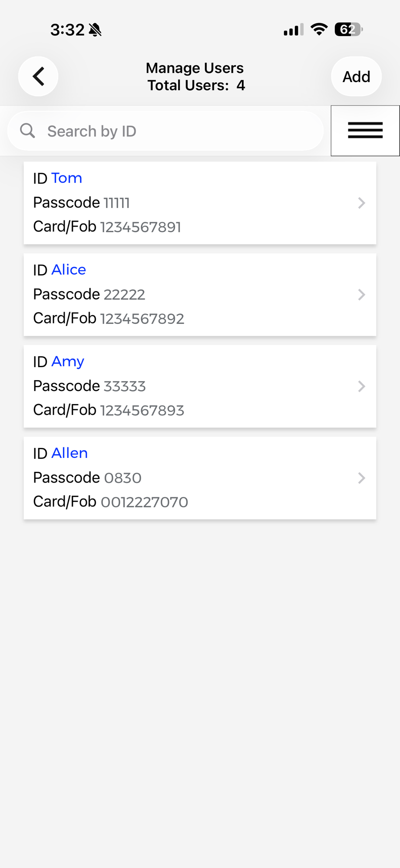The image size is (400, 868).
Task: Select Amy's passcode 33333 row
Action: coord(89,386)
